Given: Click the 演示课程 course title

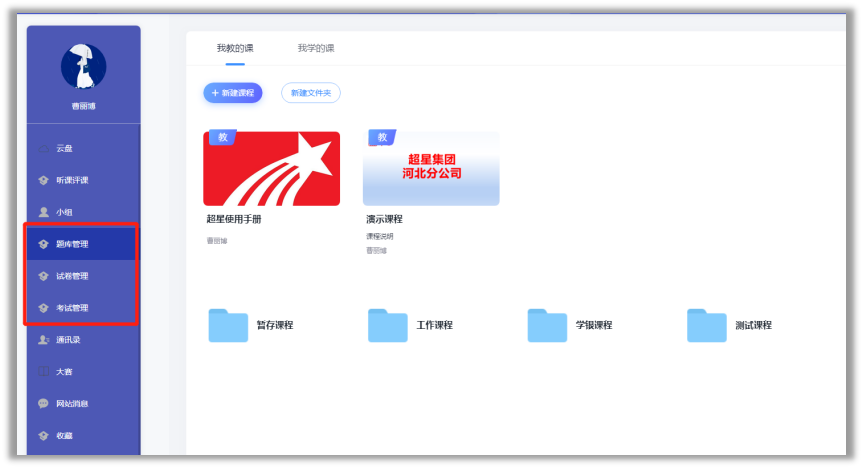Looking at the screenshot, I should (384, 219).
